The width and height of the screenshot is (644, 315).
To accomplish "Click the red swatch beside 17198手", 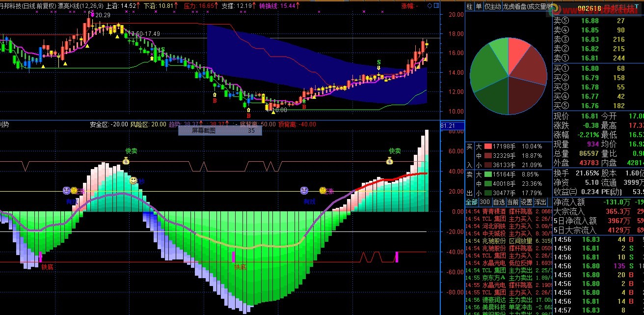I will (488, 146).
